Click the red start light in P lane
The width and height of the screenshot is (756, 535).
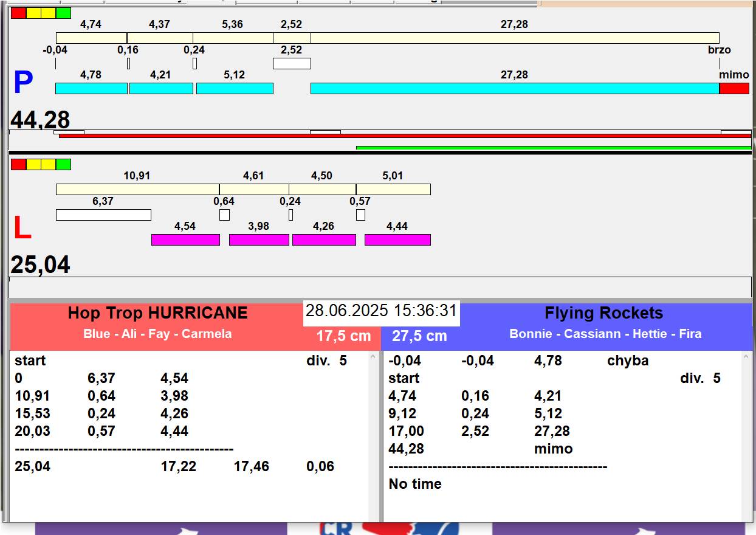(18, 13)
